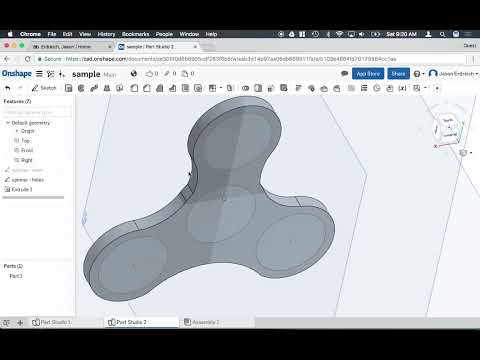Screen dimensions: 480x360
Task: Open the custom feature dropdown arrow
Action: (x=425, y=88)
